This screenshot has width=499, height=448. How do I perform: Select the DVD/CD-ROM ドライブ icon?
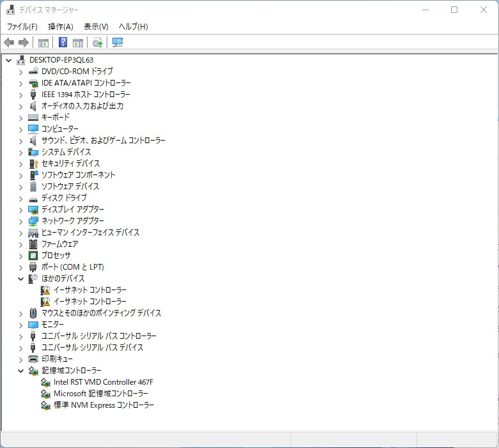[33, 72]
